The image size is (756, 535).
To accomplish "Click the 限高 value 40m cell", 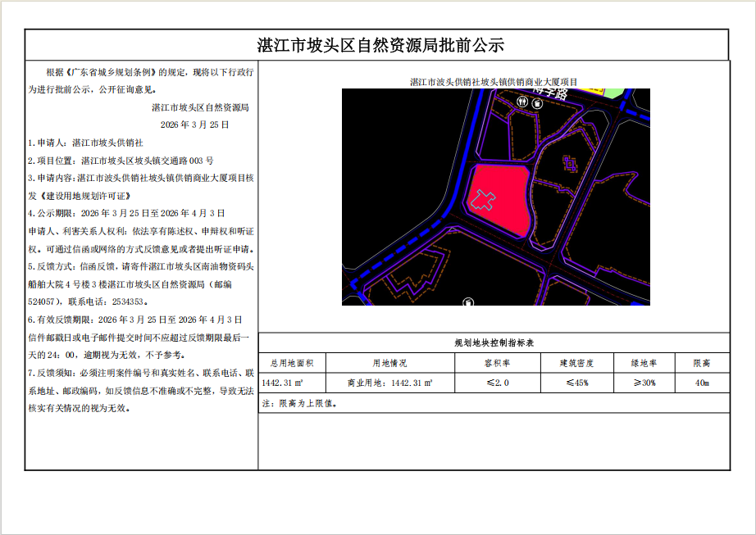I will pos(702,383).
